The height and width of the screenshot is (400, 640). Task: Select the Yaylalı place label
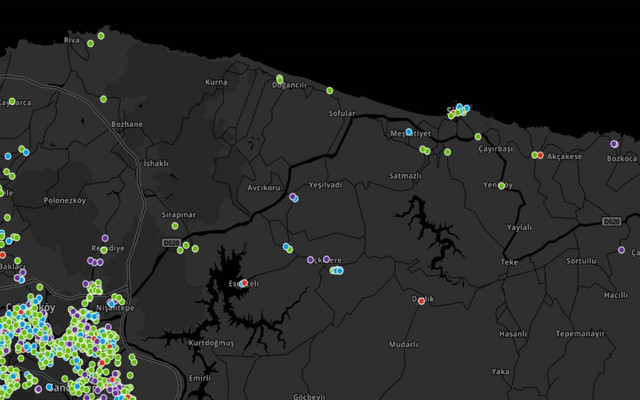(520, 227)
